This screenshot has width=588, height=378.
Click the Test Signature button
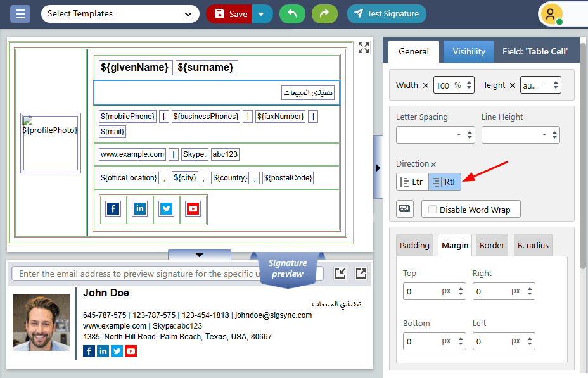pos(387,14)
